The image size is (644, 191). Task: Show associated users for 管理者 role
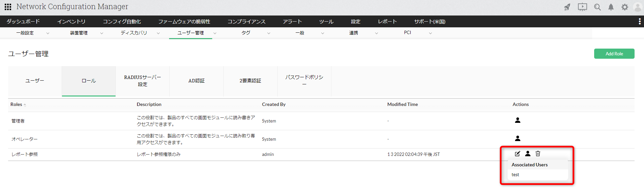(518, 120)
